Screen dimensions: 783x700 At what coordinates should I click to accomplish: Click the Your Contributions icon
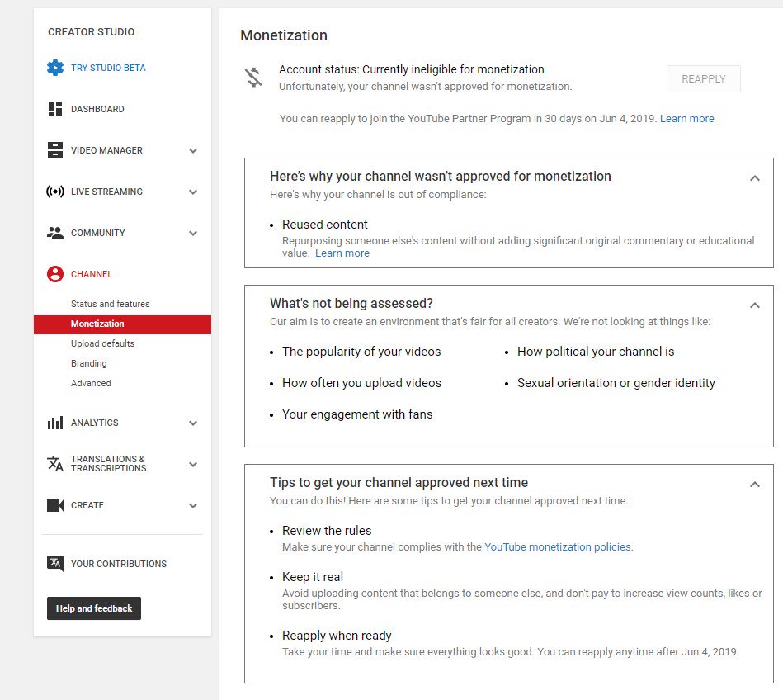[55, 564]
